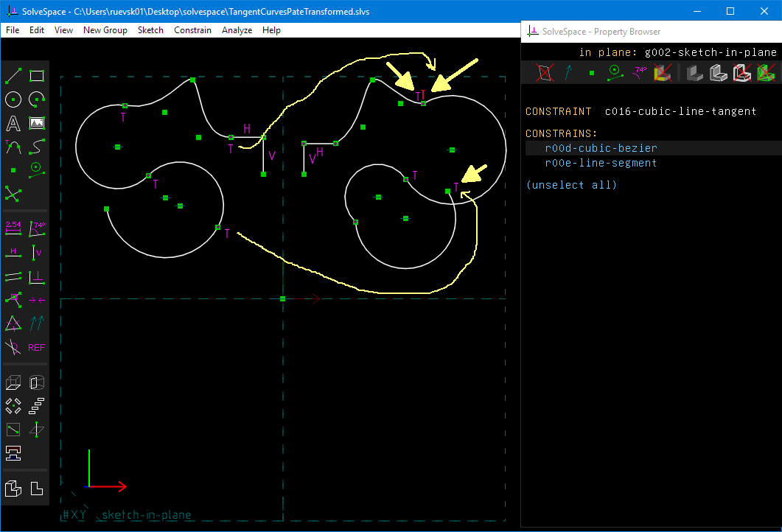Select the line segment sketch tool
Viewport: 782px width, 532px height.
pyautogui.click(x=13, y=76)
